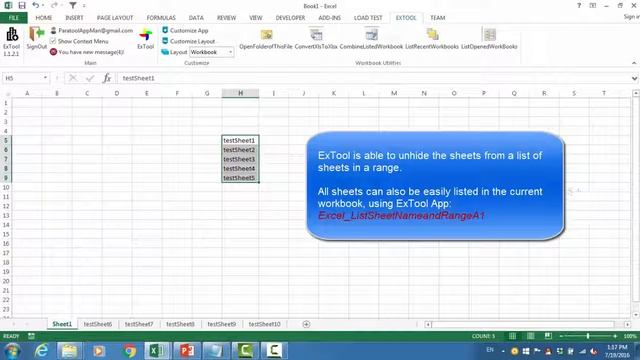Open Chrome from the taskbar
The width and height of the screenshot is (640, 360).
point(129,351)
